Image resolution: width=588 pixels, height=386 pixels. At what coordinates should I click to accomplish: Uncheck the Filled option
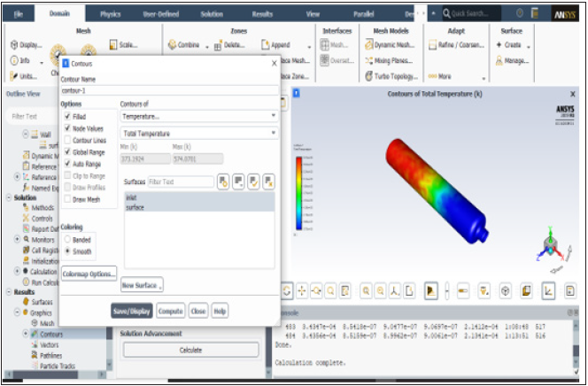tap(68, 116)
